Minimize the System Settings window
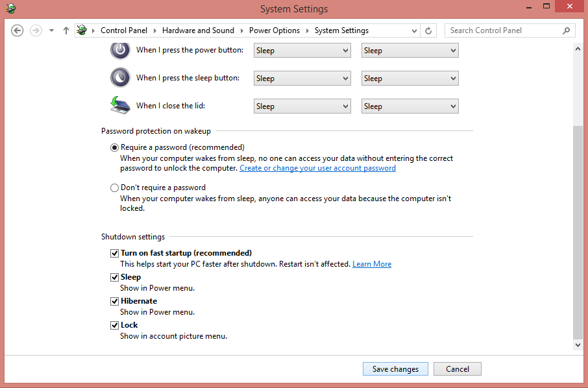The width and height of the screenshot is (588, 388). coord(529,7)
